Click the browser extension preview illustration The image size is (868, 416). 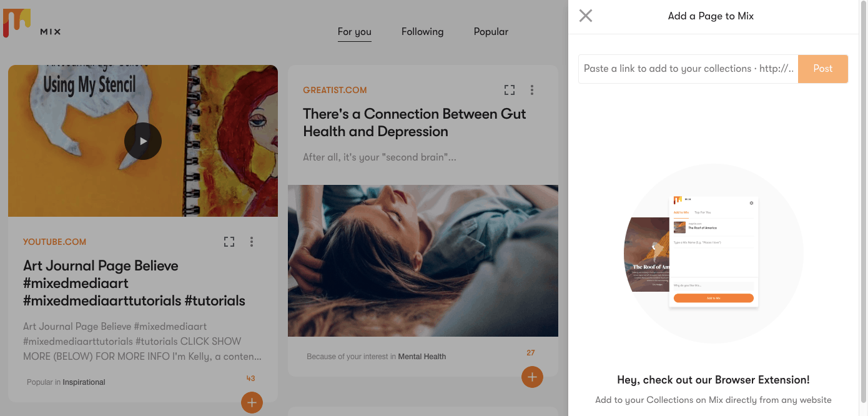pyautogui.click(x=714, y=254)
